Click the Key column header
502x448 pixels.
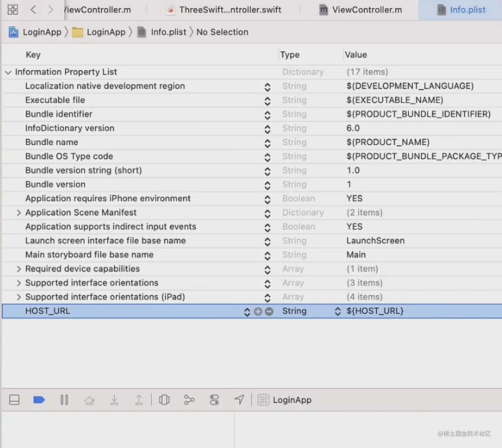coord(33,55)
